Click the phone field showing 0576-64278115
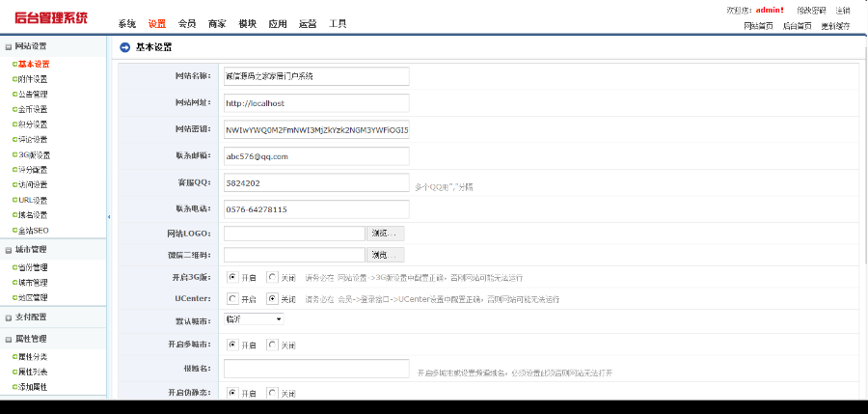 click(x=316, y=209)
